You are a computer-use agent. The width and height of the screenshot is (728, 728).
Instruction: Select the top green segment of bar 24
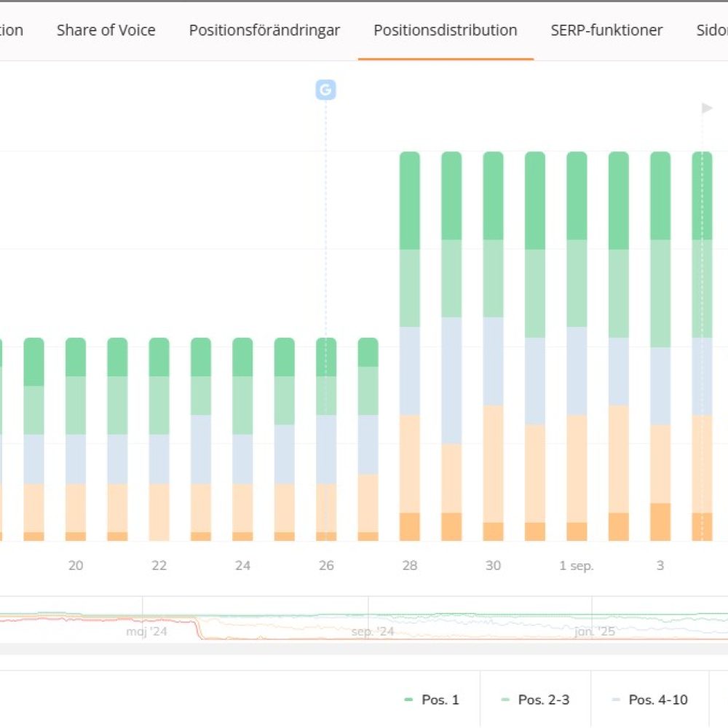(x=242, y=357)
